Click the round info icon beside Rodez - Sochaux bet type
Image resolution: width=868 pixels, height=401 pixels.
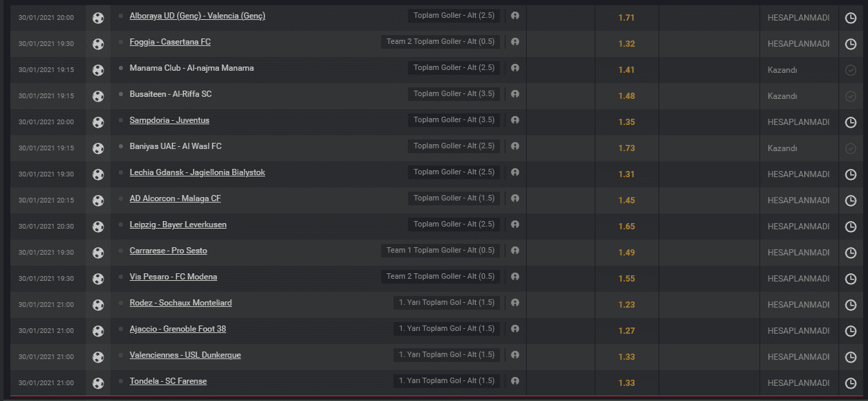click(x=515, y=303)
